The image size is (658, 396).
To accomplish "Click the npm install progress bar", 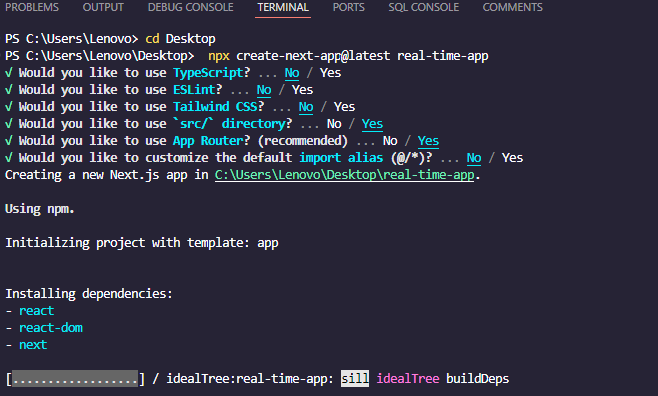I will pos(76,379).
